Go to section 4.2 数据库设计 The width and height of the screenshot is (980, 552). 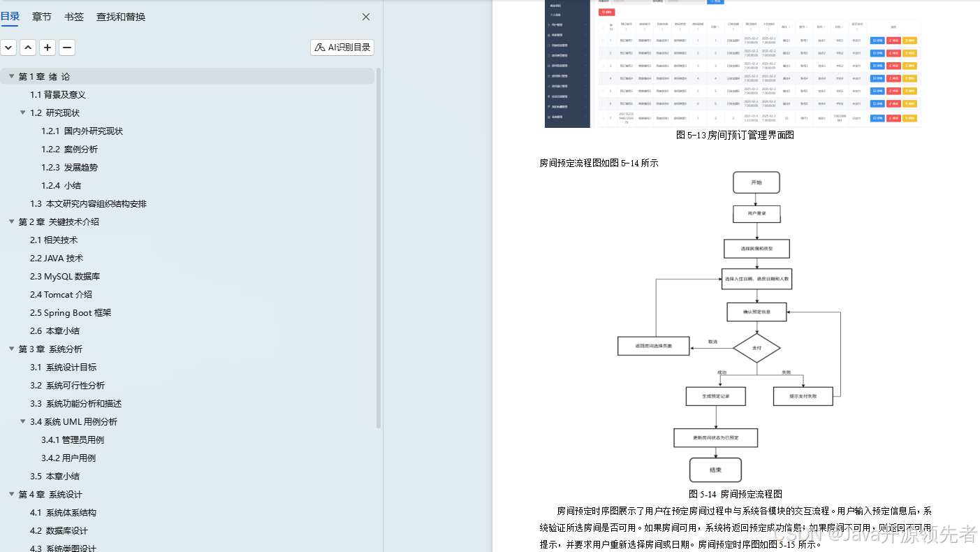click(62, 530)
